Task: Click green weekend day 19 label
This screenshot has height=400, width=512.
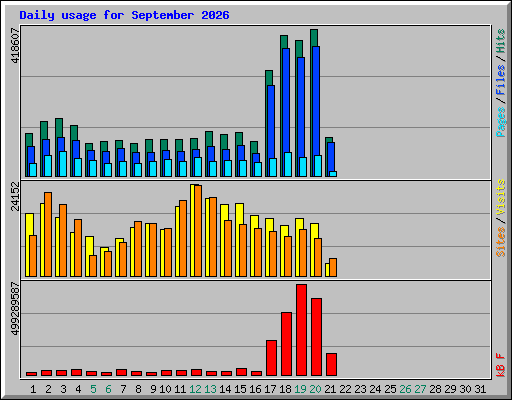Action: pos(300,389)
